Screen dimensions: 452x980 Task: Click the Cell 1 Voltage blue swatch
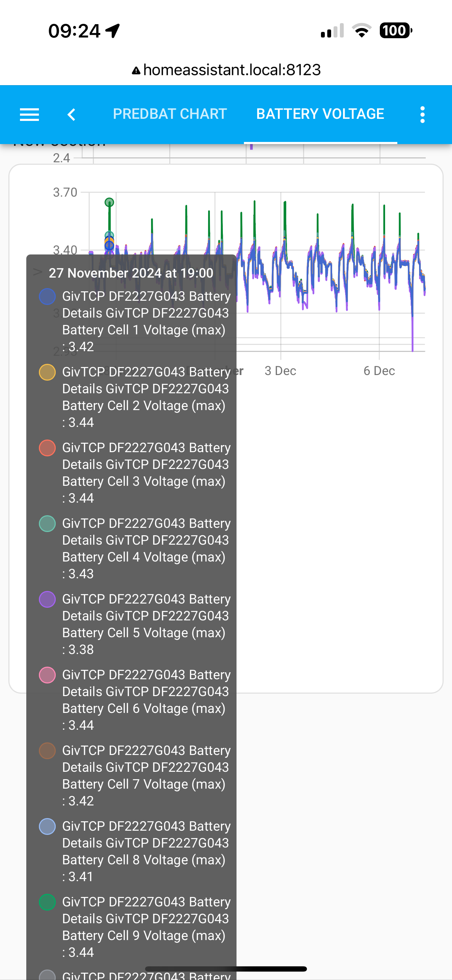point(47,297)
